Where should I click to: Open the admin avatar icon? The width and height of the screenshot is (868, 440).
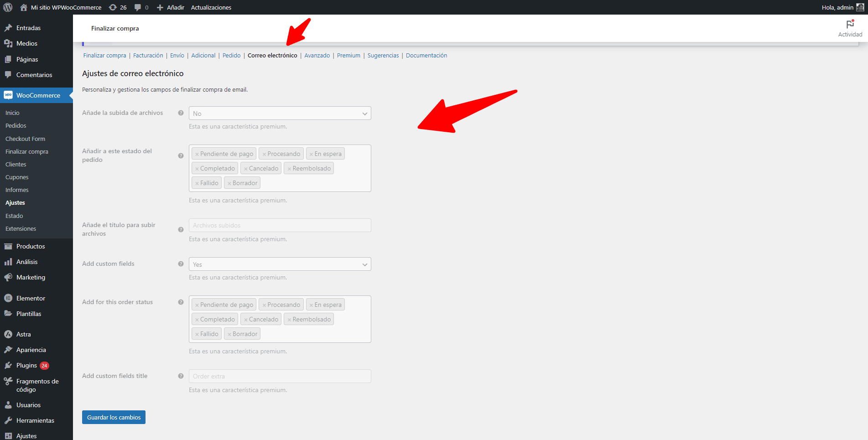(860, 7)
